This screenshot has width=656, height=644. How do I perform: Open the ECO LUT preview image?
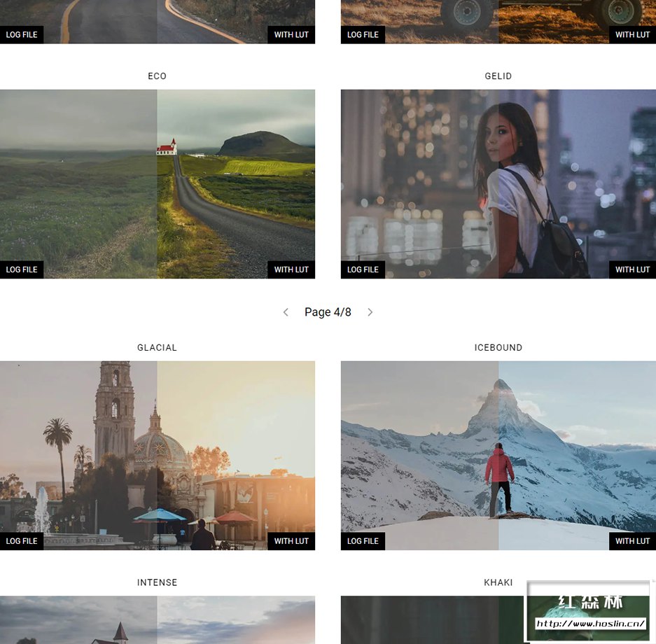tap(158, 184)
